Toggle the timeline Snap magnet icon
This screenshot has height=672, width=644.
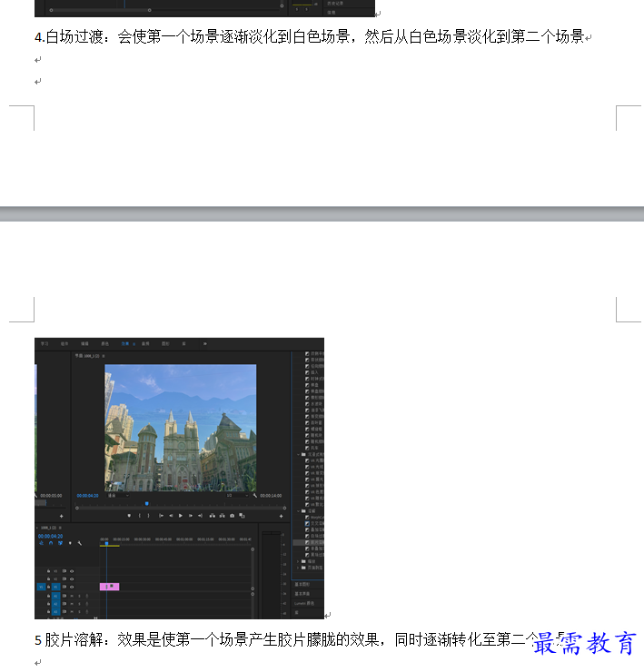point(51,543)
